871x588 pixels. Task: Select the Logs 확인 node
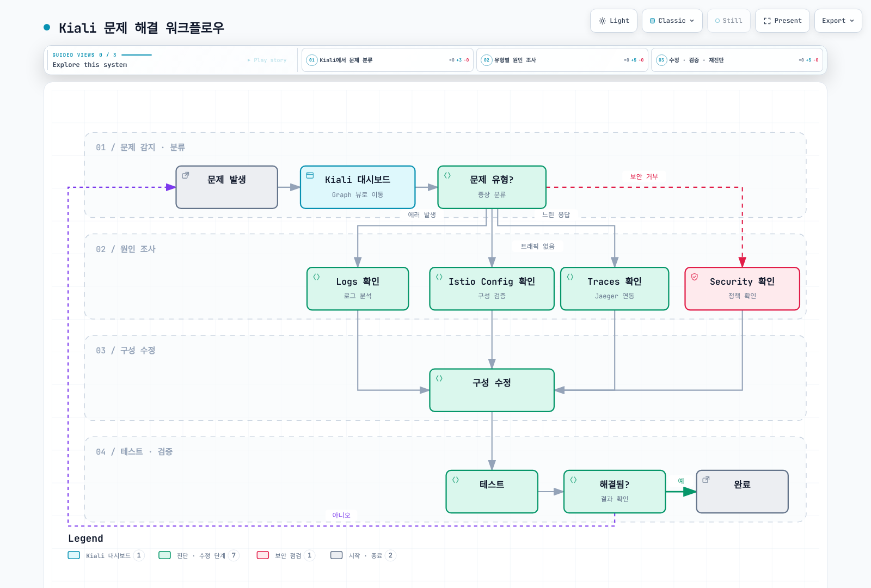pos(358,289)
